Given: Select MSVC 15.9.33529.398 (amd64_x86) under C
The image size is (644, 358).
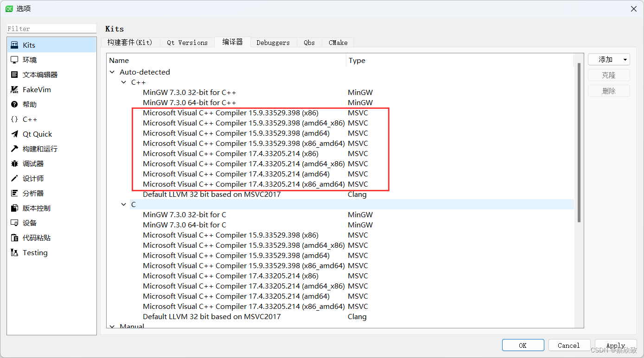Looking at the screenshot, I should (244, 245).
